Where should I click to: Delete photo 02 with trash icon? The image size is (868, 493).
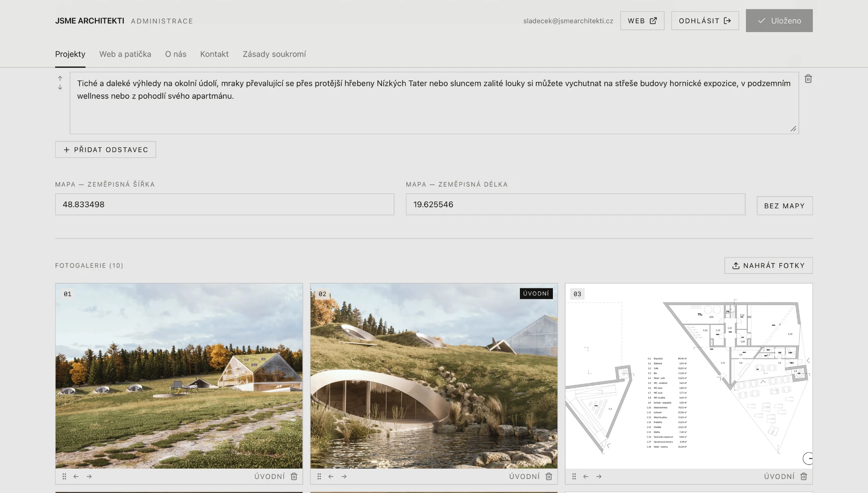click(x=549, y=476)
